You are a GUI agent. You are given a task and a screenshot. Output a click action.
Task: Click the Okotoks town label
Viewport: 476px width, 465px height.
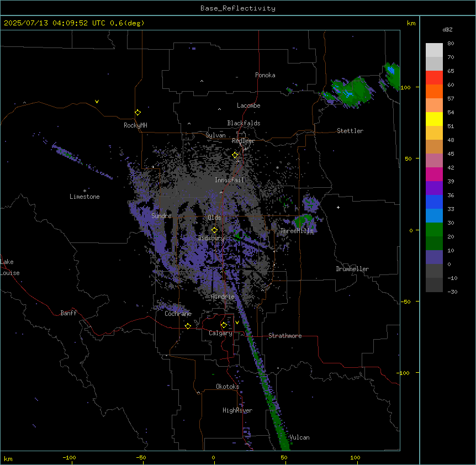pos(228,387)
